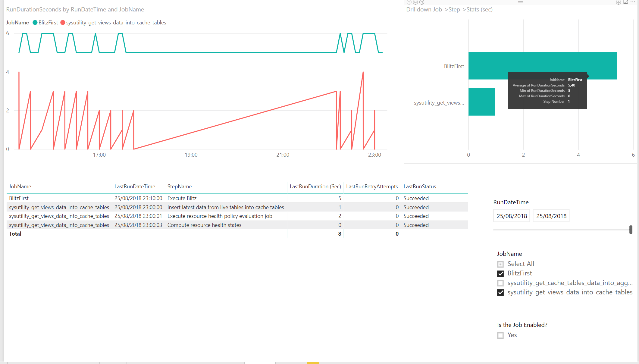Image resolution: width=639 pixels, height=364 pixels.
Task: Toggle the Select All checkbox
Action: click(x=500, y=264)
